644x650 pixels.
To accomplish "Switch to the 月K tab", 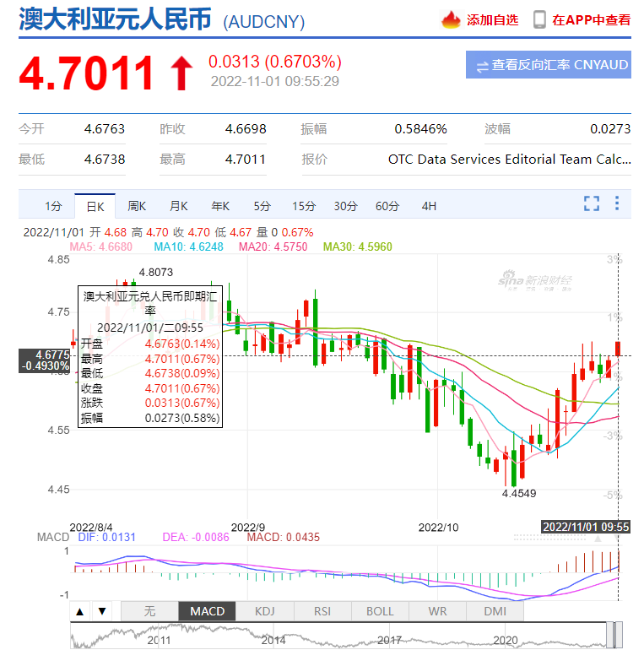I will (x=179, y=206).
